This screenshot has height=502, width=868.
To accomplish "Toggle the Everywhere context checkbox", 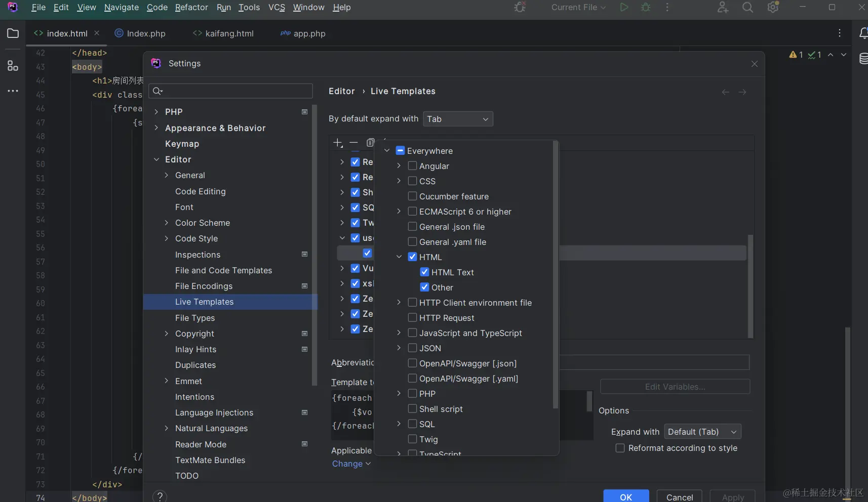I will click(x=400, y=151).
